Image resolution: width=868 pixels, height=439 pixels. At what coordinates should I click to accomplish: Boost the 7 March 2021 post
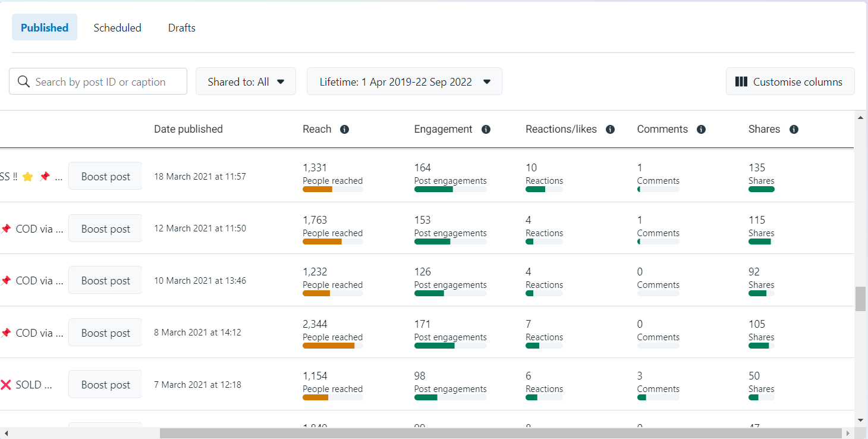pyautogui.click(x=105, y=384)
